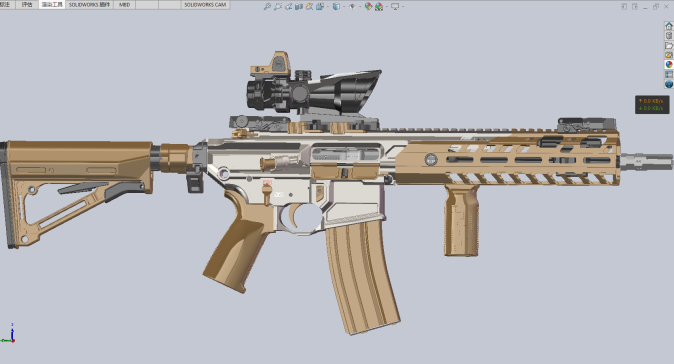The height and width of the screenshot is (364, 674).
Task: Click the View Settings monitor icon
Action: coord(395,6)
